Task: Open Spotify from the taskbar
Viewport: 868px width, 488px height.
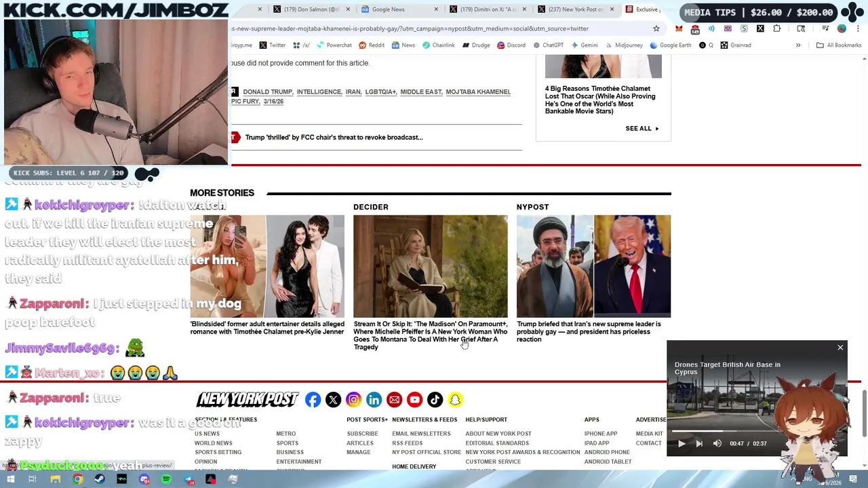Action: click(x=166, y=479)
